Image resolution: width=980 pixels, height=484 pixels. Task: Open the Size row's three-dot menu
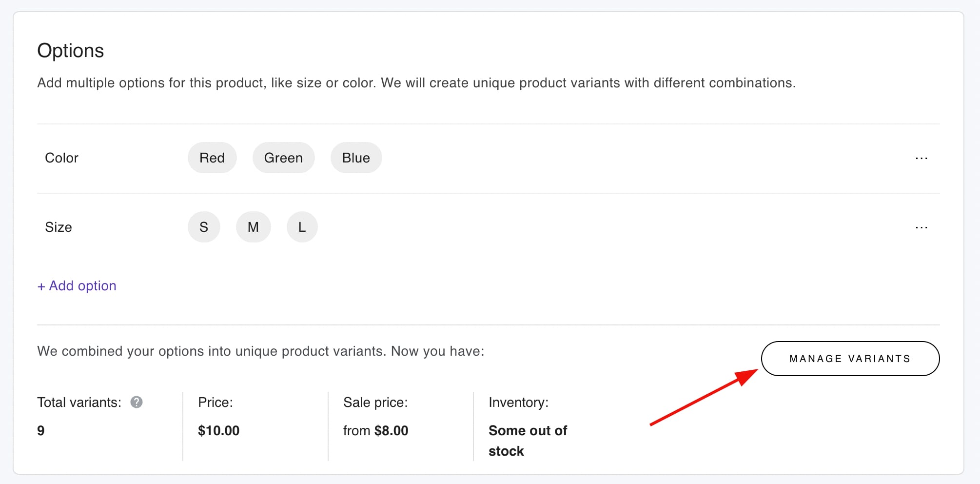[921, 227]
